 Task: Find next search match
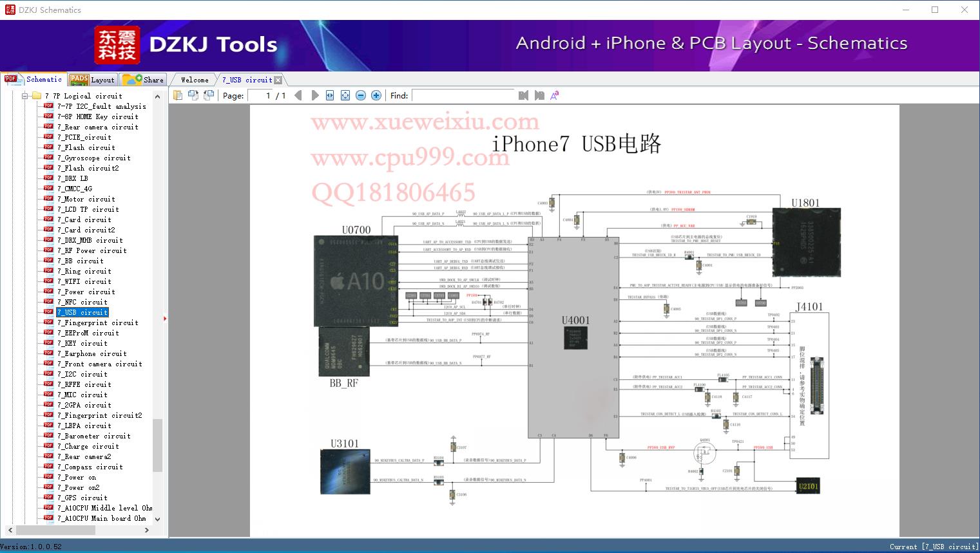click(539, 95)
